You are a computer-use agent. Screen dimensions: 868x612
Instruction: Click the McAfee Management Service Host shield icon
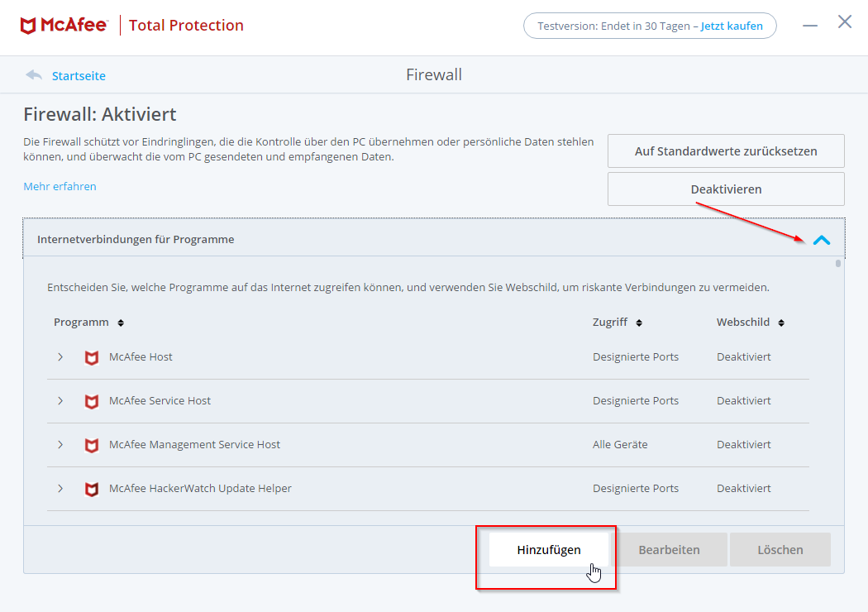[x=92, y=445]
